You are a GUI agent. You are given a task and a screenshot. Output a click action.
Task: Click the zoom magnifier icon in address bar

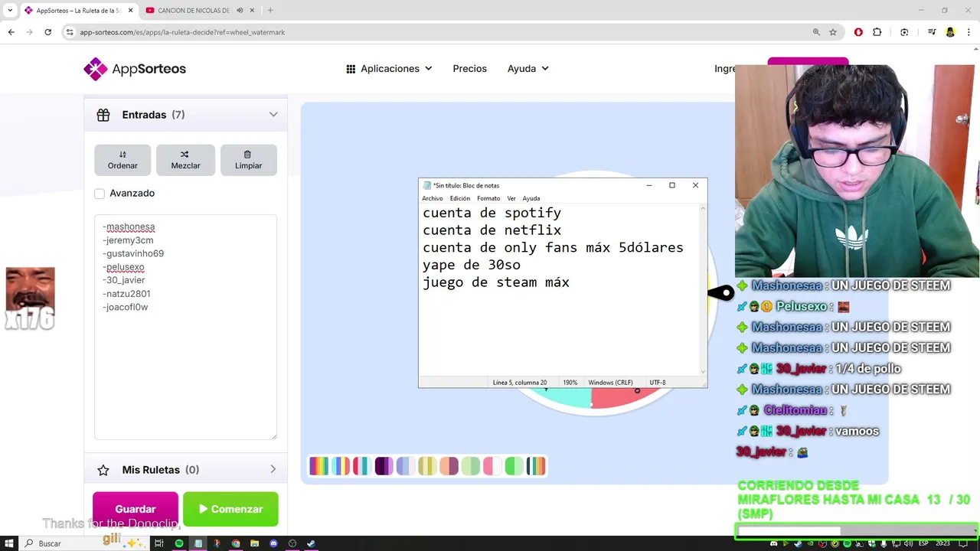(x=816, y=32)
